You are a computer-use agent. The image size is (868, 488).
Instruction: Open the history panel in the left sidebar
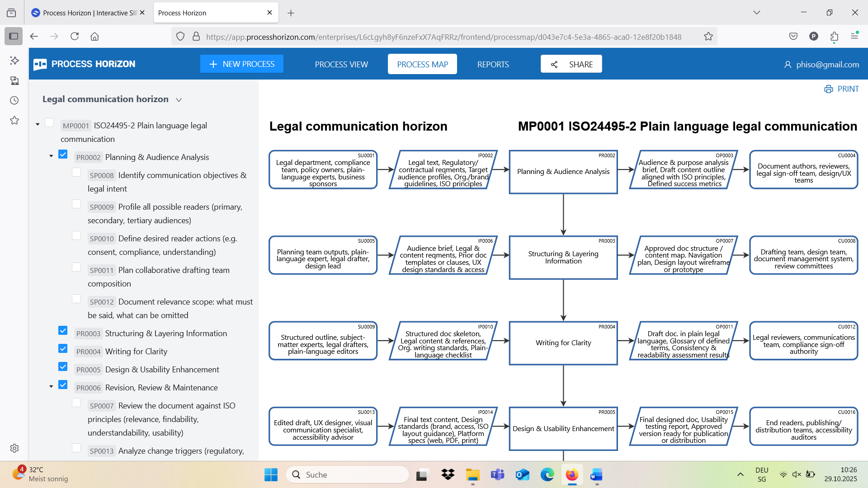[x=14, y=100]
